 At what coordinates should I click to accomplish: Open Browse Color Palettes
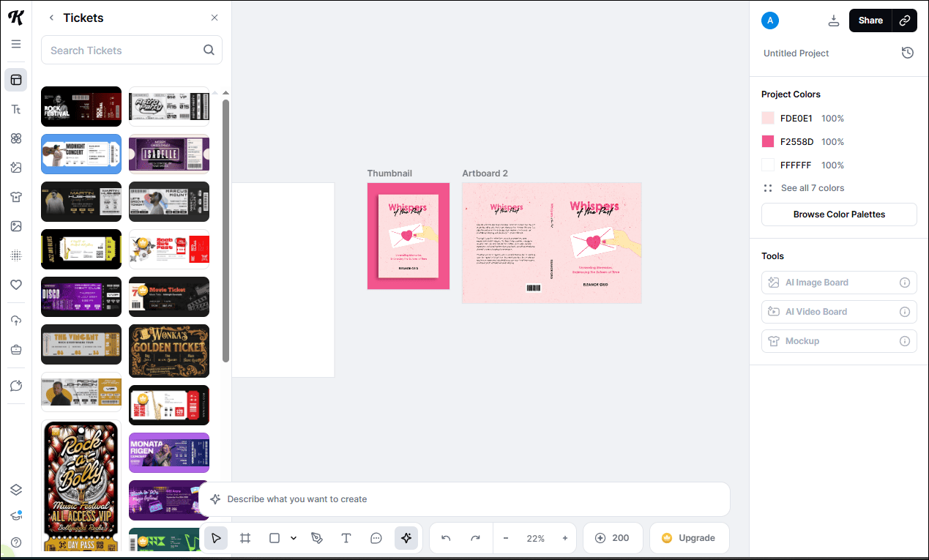tap(839, 214)
